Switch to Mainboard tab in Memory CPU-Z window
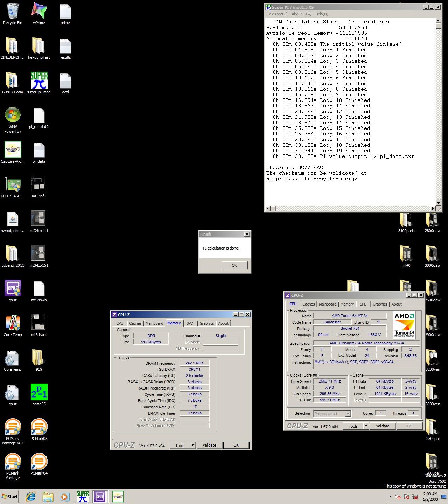 (x=154, y=323)
